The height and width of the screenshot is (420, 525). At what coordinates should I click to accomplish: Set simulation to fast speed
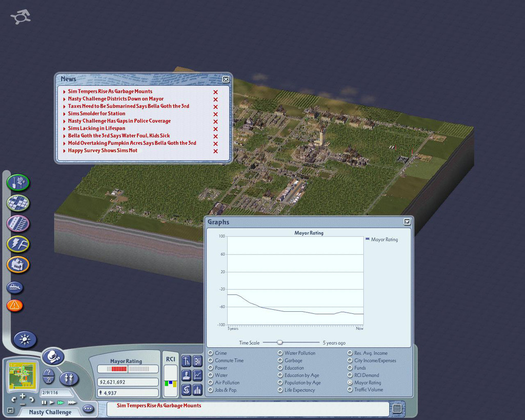click(60, 402)
